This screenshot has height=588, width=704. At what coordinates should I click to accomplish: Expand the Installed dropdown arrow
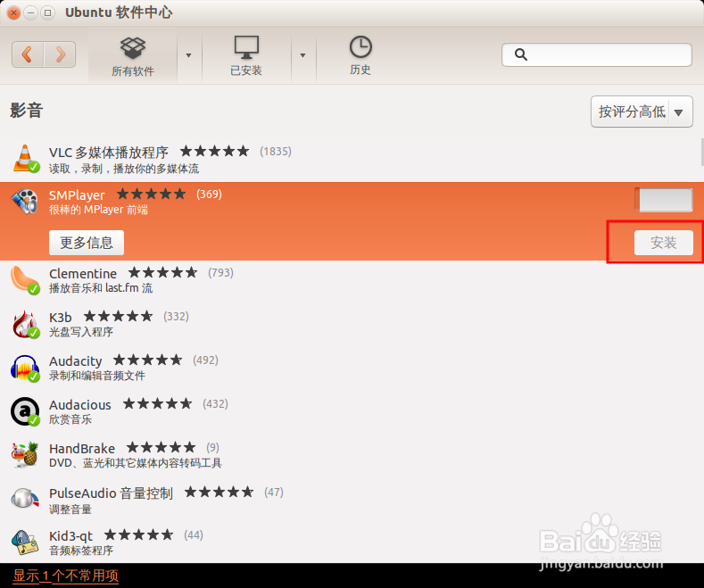(x=302, y=55)
